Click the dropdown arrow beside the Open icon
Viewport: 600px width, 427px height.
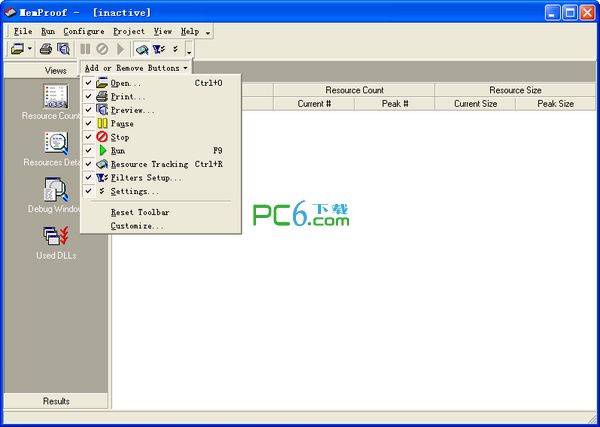30,49
